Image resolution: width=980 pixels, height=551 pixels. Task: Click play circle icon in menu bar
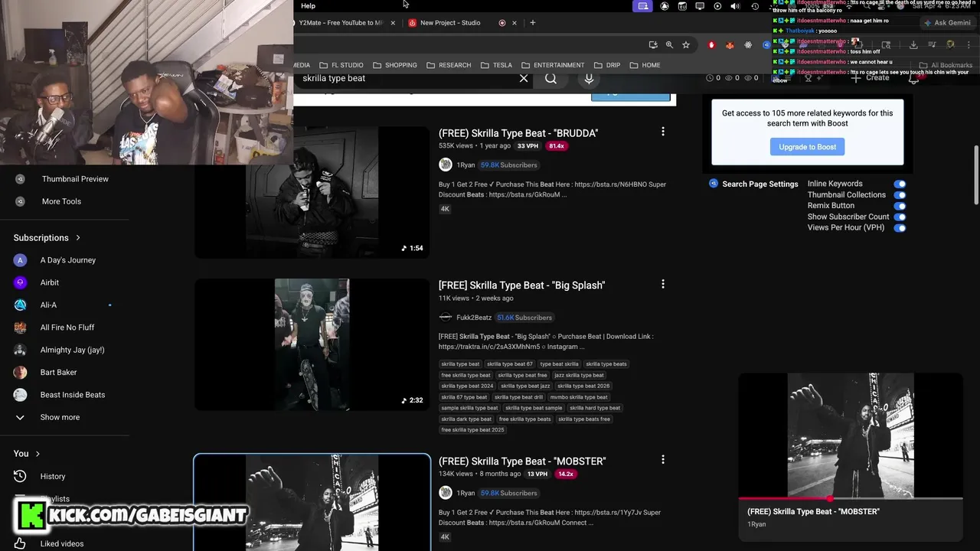tap(717, 6)
